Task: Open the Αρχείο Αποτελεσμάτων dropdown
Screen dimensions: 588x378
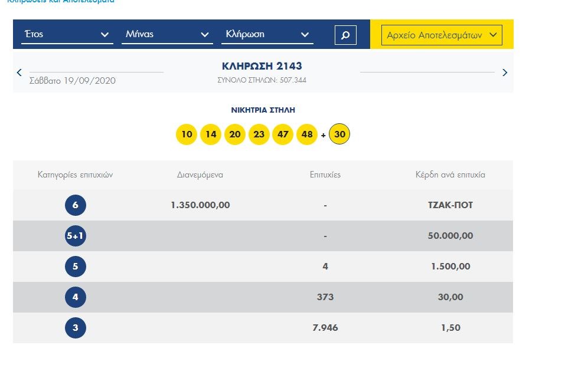Action: [442, 35]
